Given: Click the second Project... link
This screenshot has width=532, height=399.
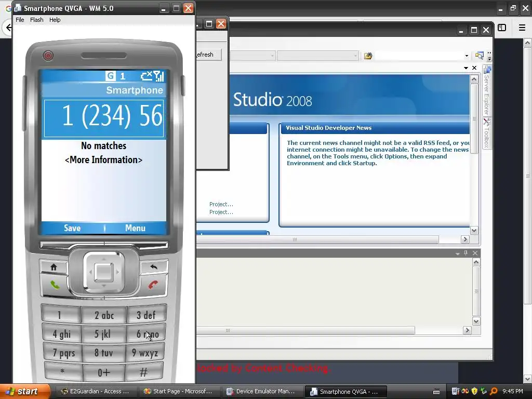Looking at the screenshot, I should 221,212.
